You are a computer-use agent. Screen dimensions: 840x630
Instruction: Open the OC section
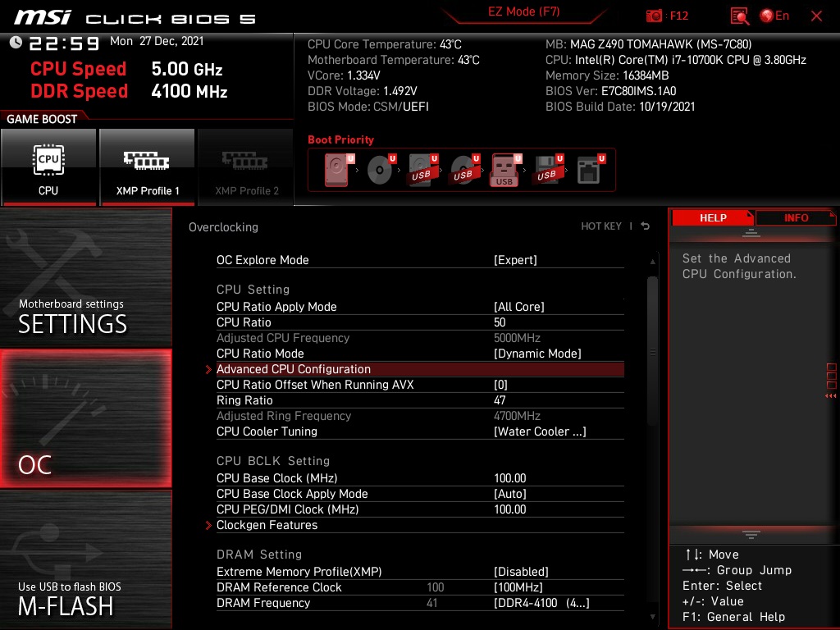click(x=85, y=418)
